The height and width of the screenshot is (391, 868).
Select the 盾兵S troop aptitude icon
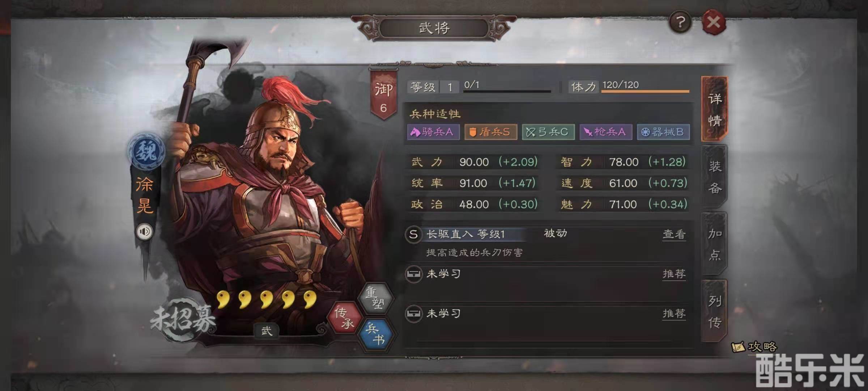pyautogui.click(x=491, y=132)
